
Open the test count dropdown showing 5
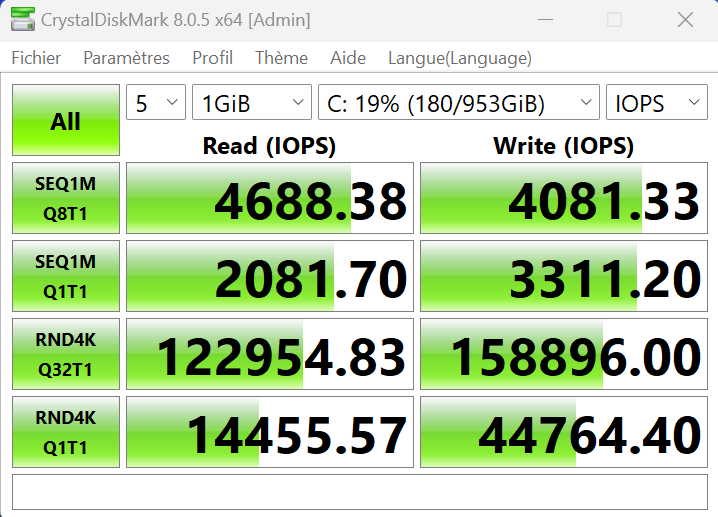coord(156,102)
